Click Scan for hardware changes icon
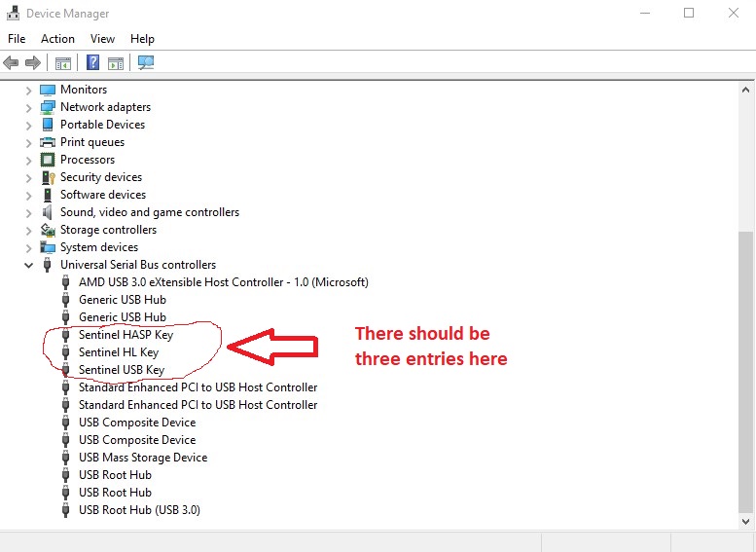Viewport: 756px width, 552px height. (146, 62)
